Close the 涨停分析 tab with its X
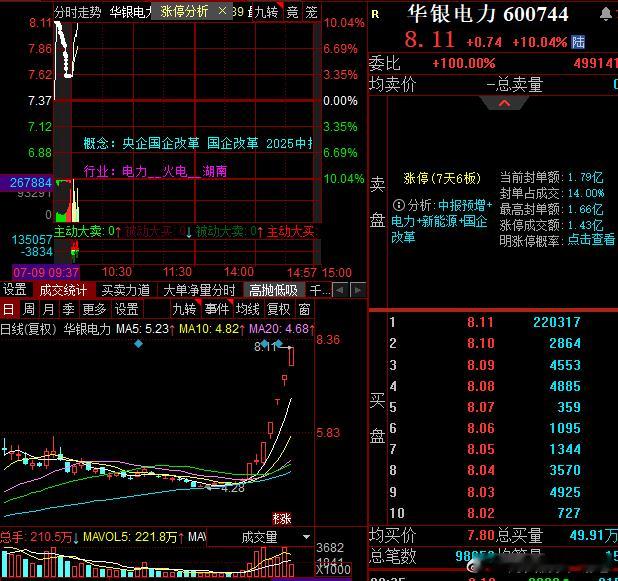 click(x=222, y=11)
